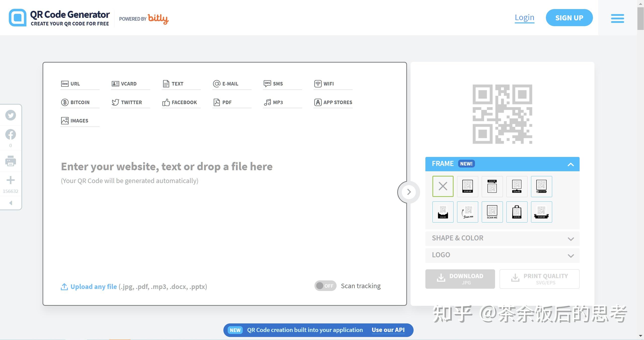Click the Twitter share icon in the left sidebar
The image size is (644, 340).
[11, 115]
